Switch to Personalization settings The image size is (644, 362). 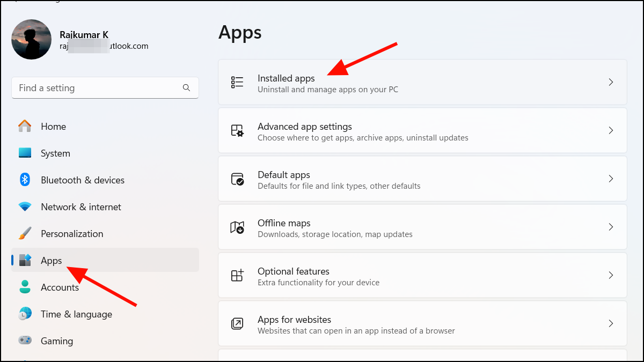point(72,233)
